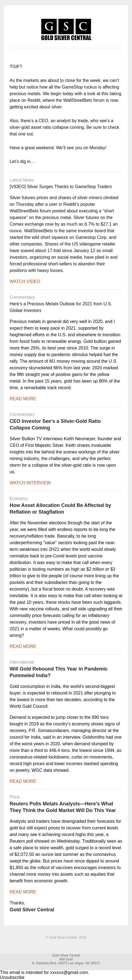
Task: Click READ MORE under Precious Metals Outlook
Action: click(x=23, y=399)
